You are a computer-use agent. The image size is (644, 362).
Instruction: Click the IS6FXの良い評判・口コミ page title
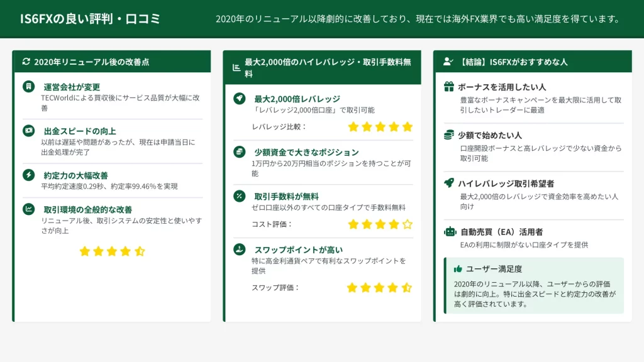tap(90, 19)
